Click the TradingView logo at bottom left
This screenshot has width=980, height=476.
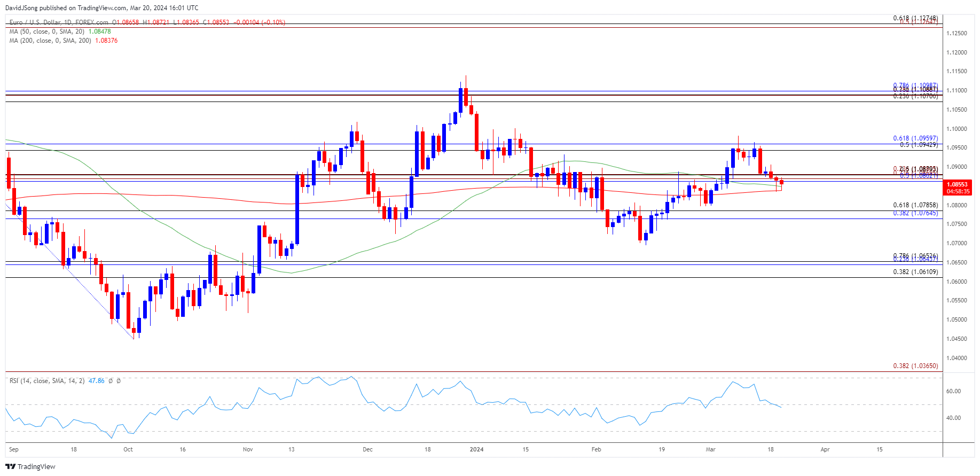tap(32, 466)
